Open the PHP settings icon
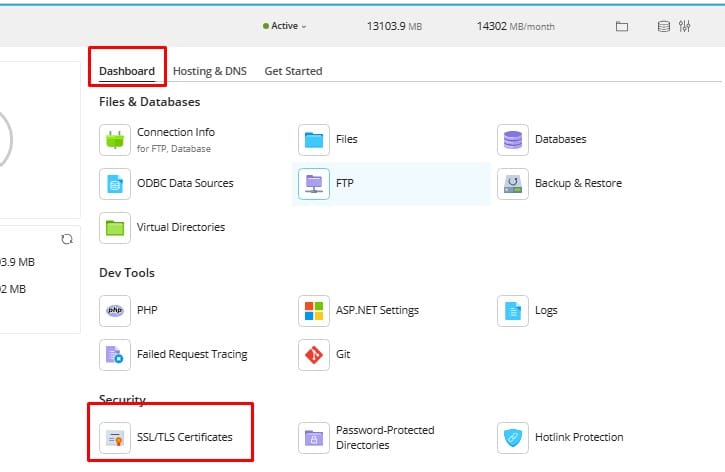Image resolution: width=725 pixels, height=472 pixels. pyautogui.click(x=115, y=311)
